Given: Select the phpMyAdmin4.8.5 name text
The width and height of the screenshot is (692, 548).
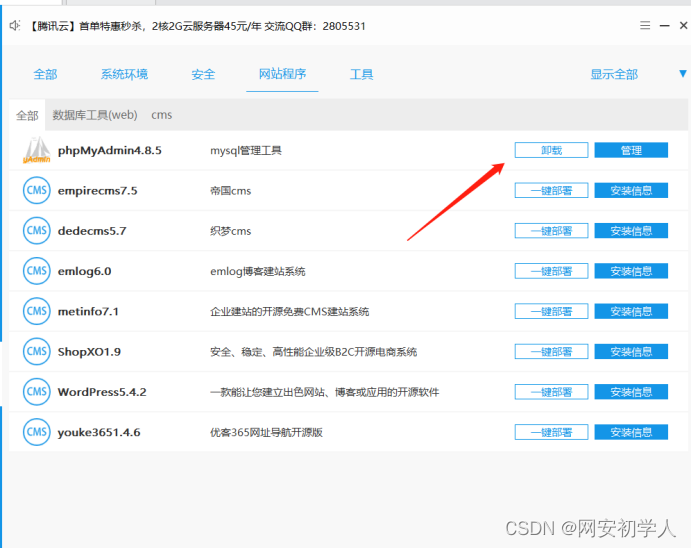Looking at the screenshot, I should tap(109, 150).
